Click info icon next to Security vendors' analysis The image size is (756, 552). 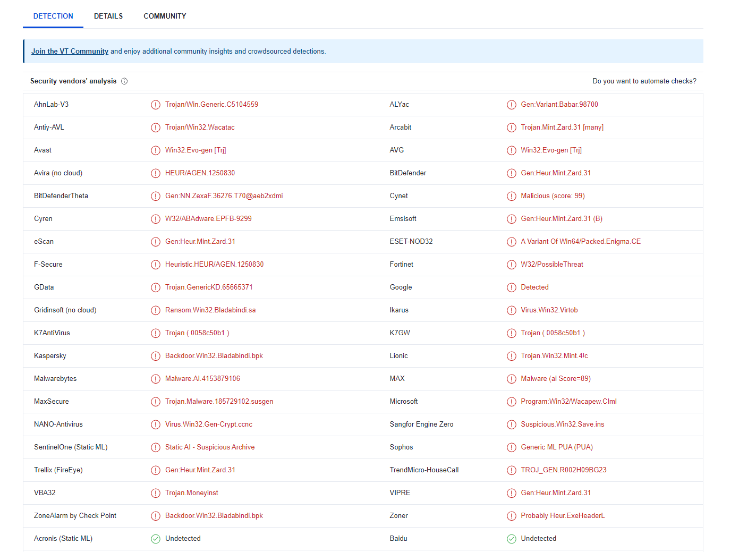pos(124,81)
